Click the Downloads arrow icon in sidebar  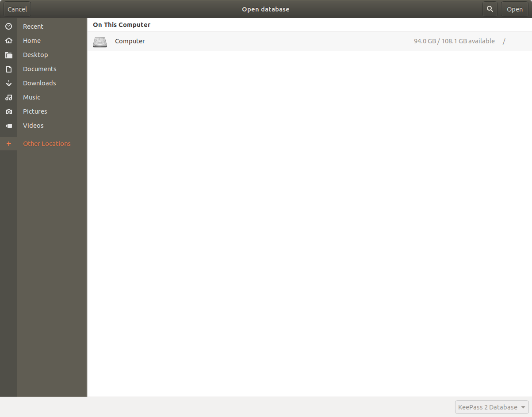[x=8, y=83]
